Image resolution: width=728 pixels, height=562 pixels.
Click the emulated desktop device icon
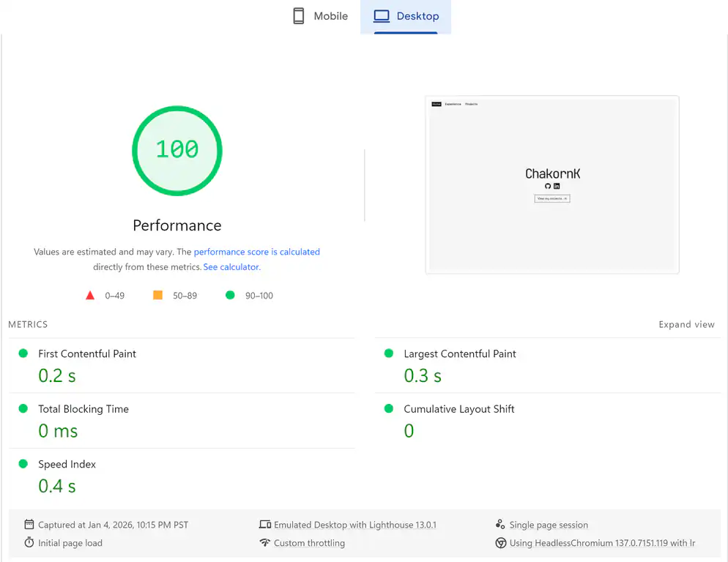click(x=266, y=524)
